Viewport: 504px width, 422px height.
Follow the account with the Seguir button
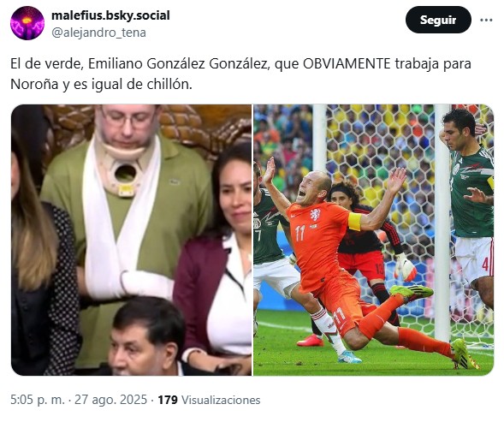(438, 20)
